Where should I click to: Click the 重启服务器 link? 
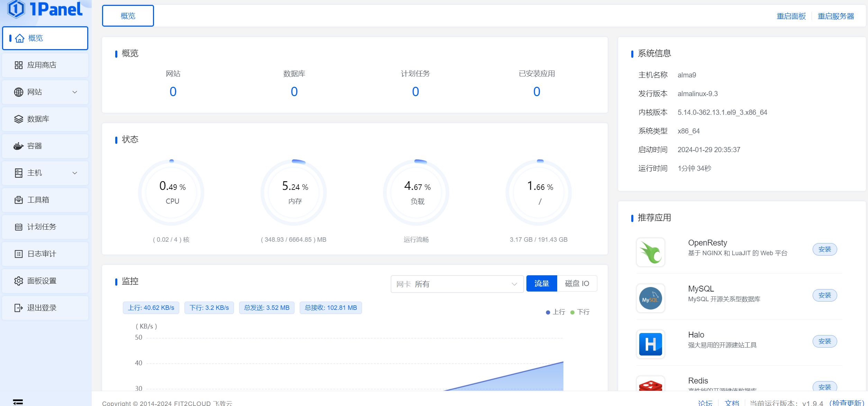[x=836, y=16]
